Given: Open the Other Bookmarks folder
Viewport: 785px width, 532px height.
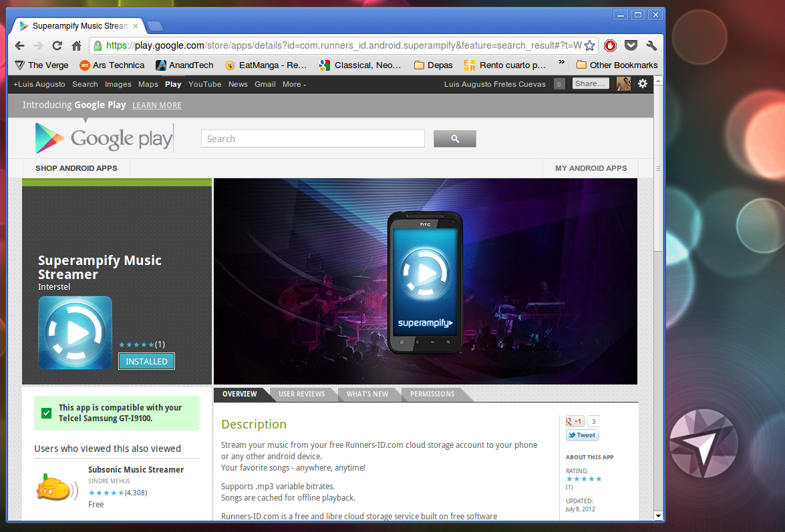Looking at the screenshot, I should 617,65.
